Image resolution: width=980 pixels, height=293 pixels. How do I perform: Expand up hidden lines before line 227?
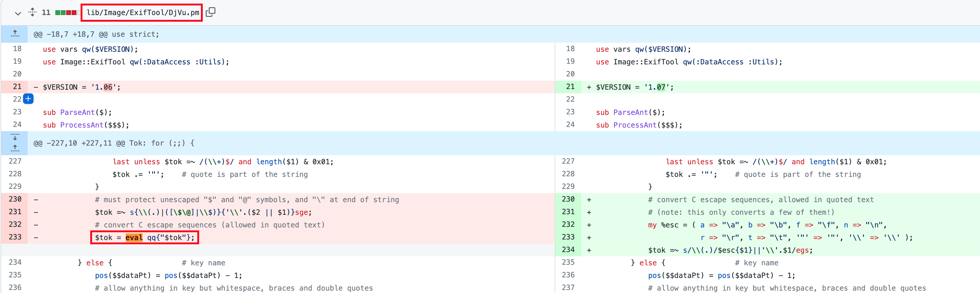pyautogui.click(x=15, y=148)
